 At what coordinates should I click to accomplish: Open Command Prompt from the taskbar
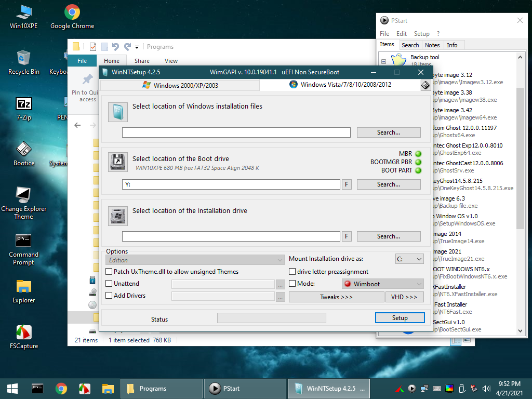(x=37, y=389)
